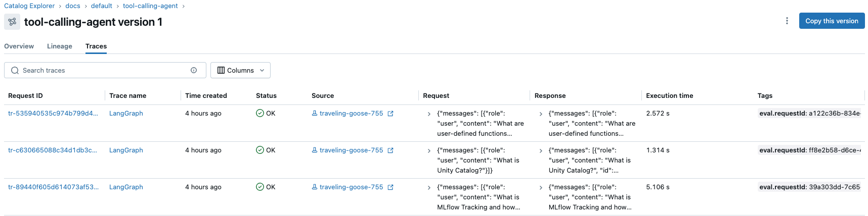Click the OK status icon in first row

pyautogui.click(x=260, y=113)
